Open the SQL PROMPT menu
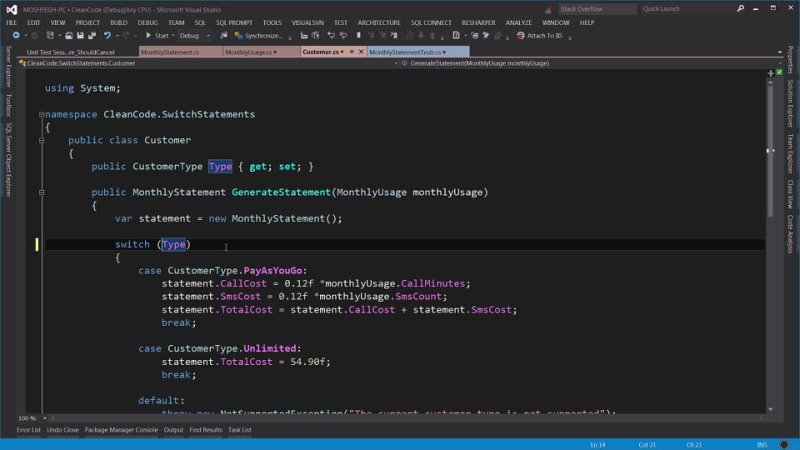Viewport: 800px width, 450px height. pyautogui.click(x=234, y=22)
